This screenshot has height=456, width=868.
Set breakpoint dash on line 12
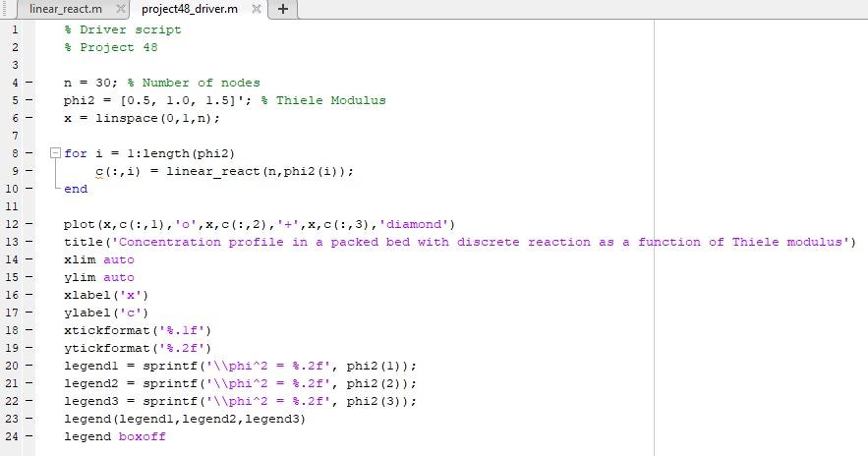tap(29, 224)
